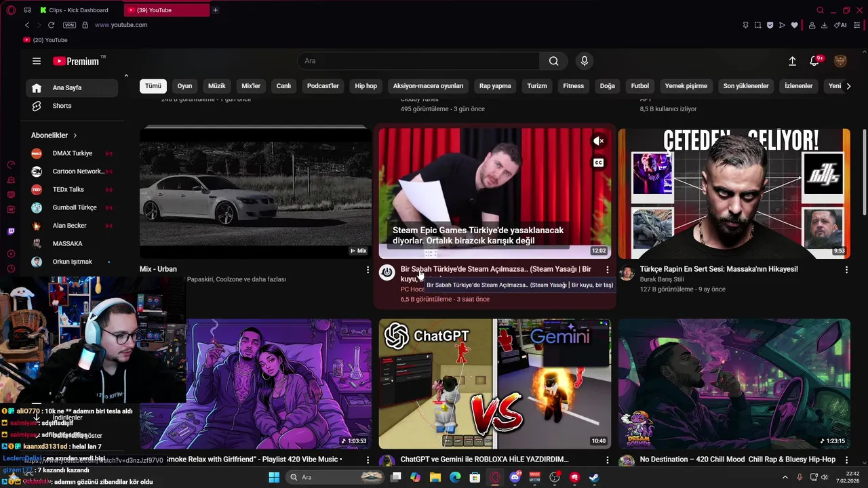Screen dimensions: 868x488
Task: Open options for the No Destination video
Action: pyautogui.click(x=846, y=460)
